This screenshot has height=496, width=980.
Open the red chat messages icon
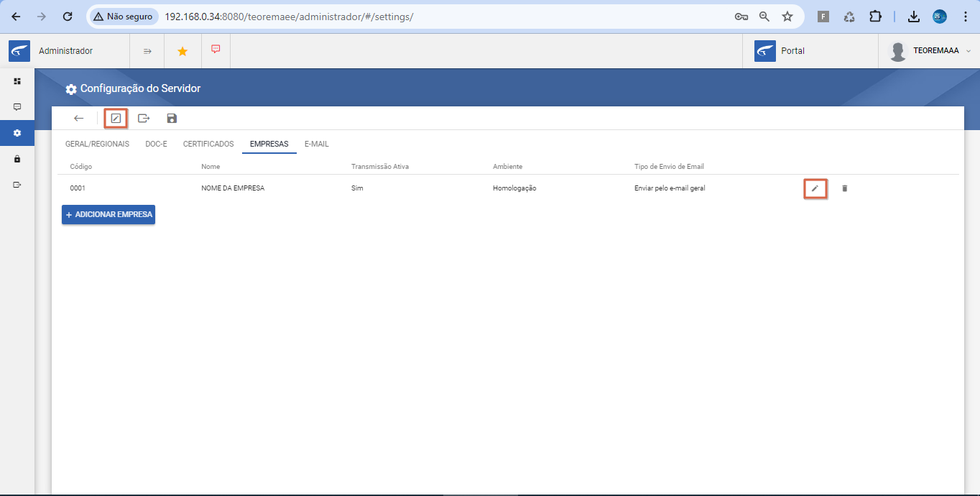216,50
